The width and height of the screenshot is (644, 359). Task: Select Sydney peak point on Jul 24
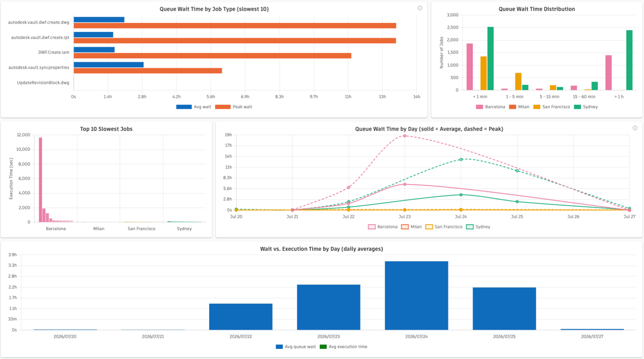tap(461, 159)
